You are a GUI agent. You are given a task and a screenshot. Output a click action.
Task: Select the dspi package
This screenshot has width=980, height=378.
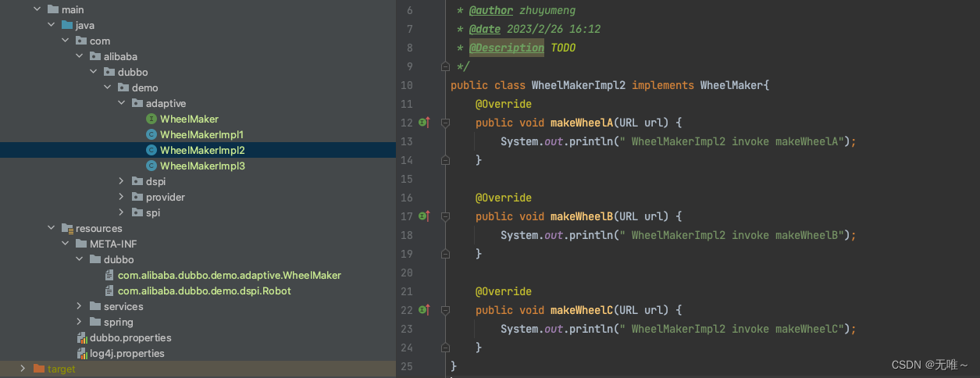click(155, 181)
